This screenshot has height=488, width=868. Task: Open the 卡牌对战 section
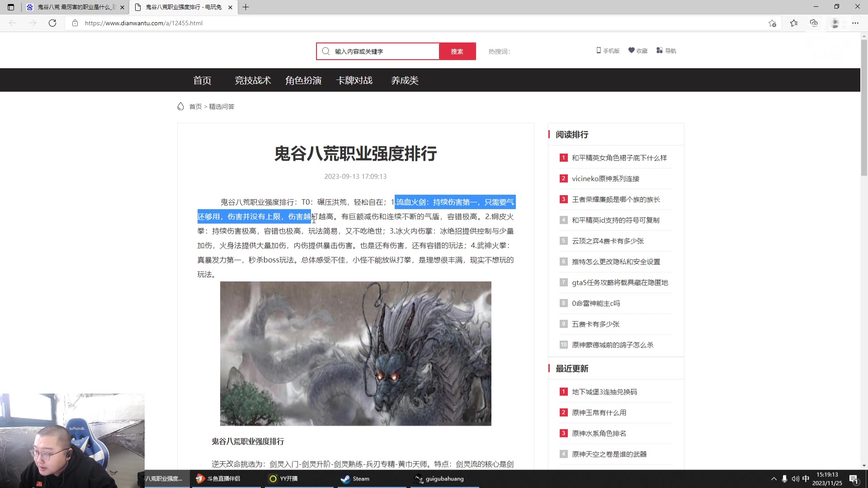[354, 80]
